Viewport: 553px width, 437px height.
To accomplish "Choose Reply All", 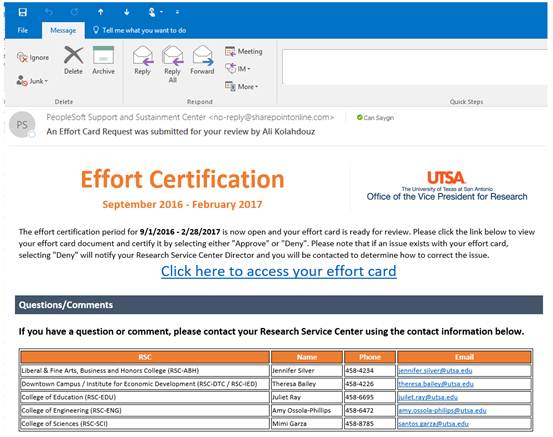I will (x=172, y=64).
